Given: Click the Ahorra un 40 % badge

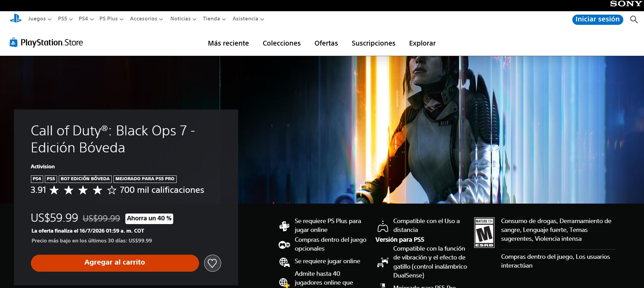Looking at the screenshot, I should pyautogui.click(x=149, y=218).
